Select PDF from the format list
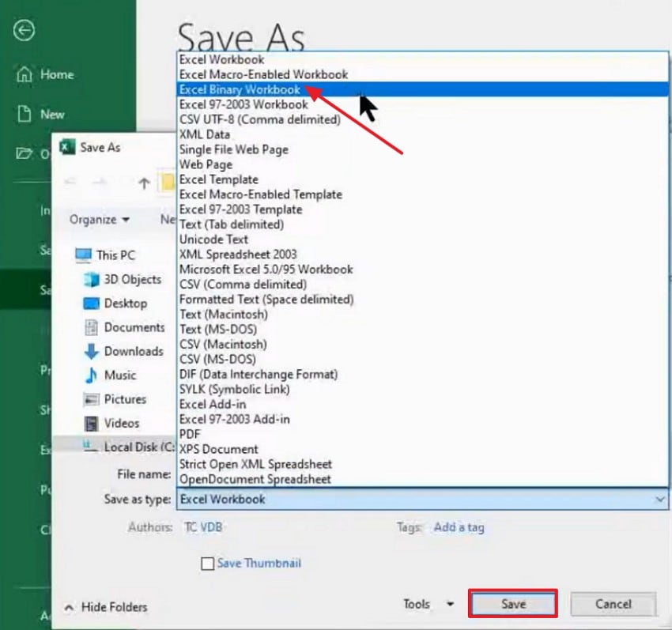The width and height of the screenshot is (672, 630). (x=190, y=434)
